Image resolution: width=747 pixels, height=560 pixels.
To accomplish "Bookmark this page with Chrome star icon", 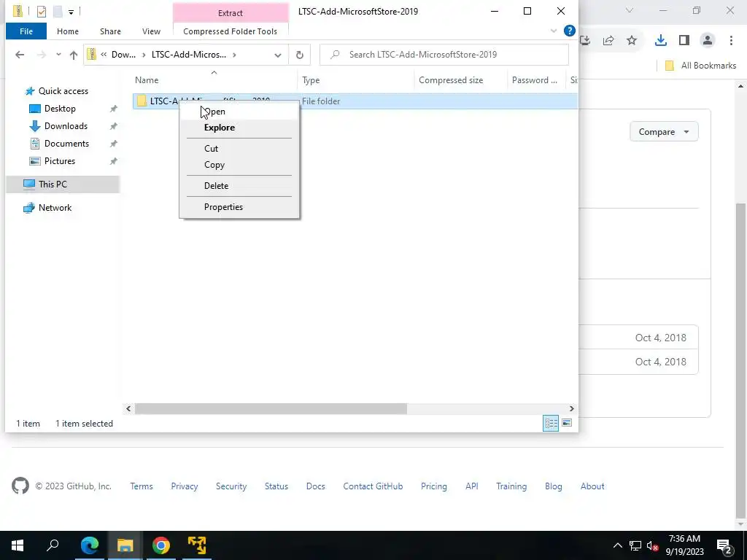I will pyautogui.click(x=632, y=41).
